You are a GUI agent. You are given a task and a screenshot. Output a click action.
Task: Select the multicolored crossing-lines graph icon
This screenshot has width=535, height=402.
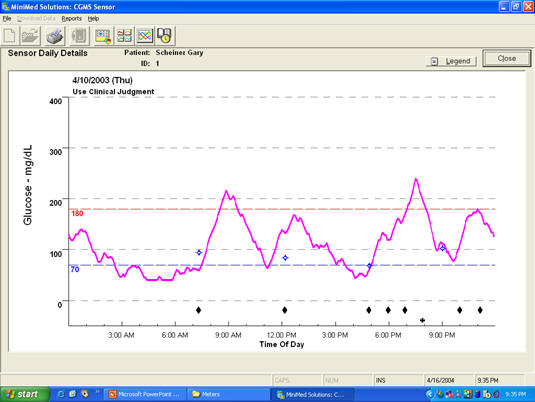click(145, 35)
